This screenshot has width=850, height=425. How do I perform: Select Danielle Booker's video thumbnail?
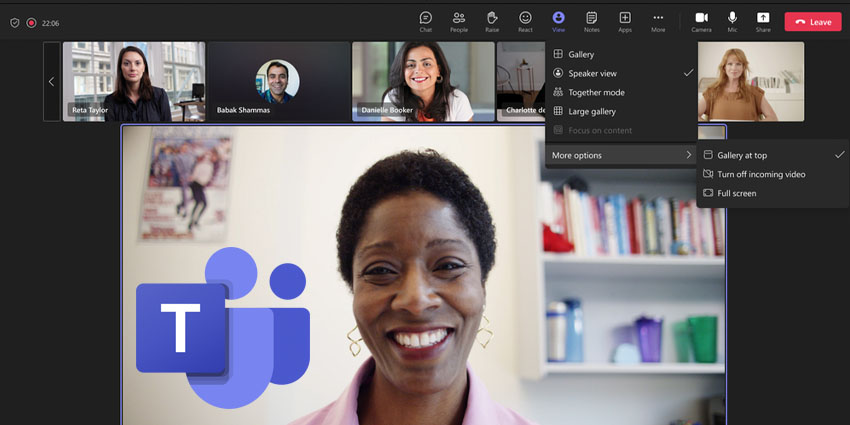tap(423, 81)
